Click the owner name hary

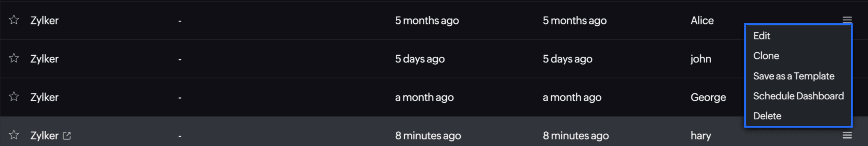pyautogui.click(x=701, y=135)
